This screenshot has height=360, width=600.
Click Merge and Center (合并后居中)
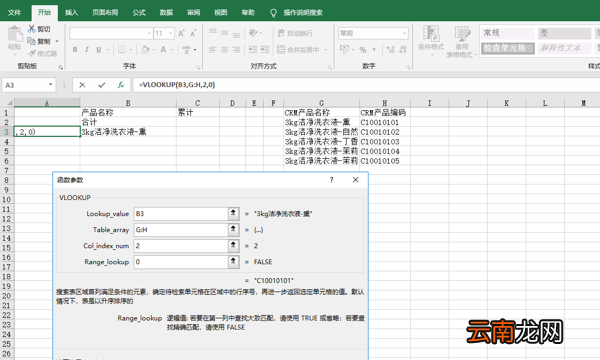pyautogui.click(x=298, y=50)
